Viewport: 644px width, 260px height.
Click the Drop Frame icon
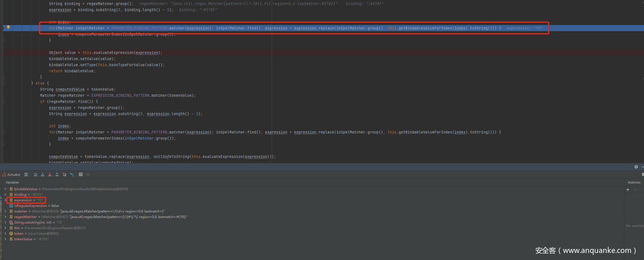tap(64, 175)
